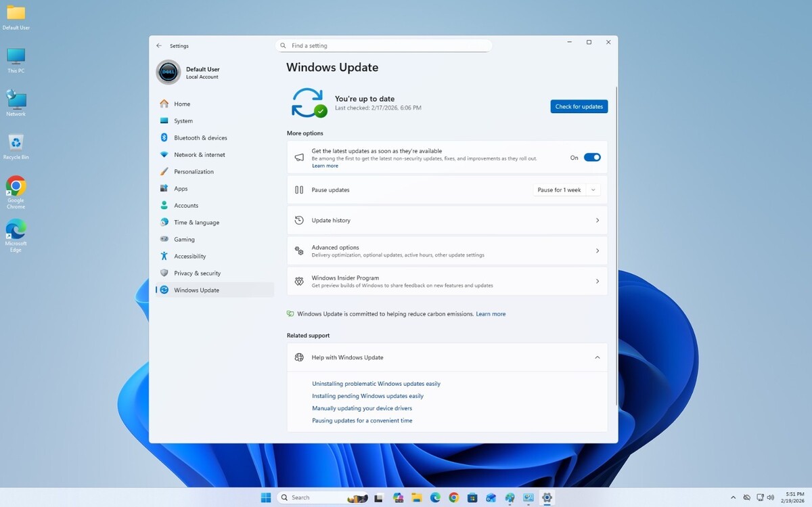Image resolution: width=812 pixels, height=507 pixels.
Task: Open Manually updating your device drivers link
Action: pos(362,408)
